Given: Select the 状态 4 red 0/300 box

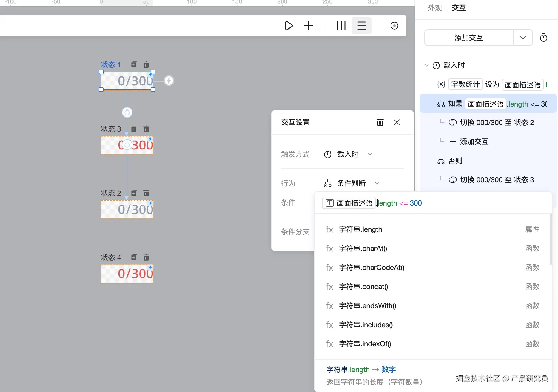Looking at the screenshot, I should [x=127, y=274].
